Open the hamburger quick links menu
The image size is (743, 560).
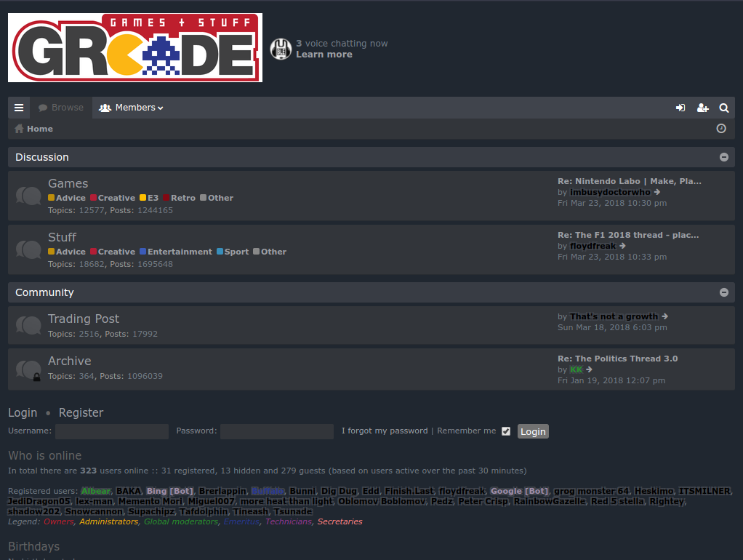[19, 108]
